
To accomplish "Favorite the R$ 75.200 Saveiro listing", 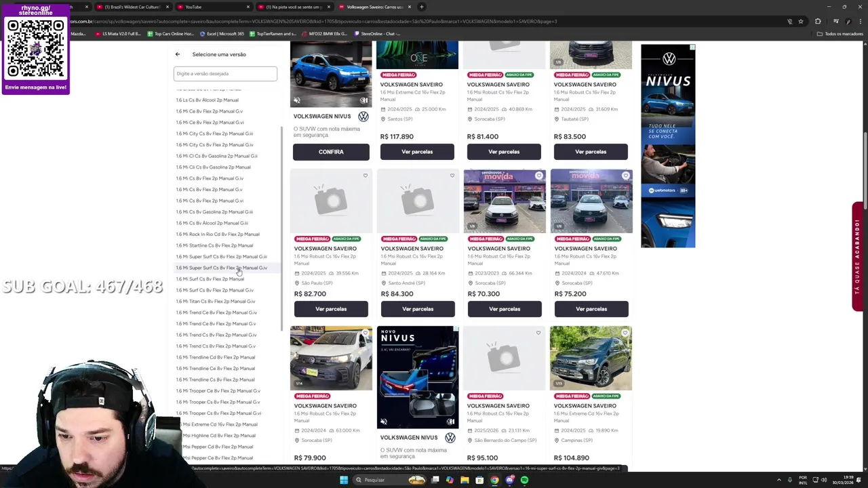I will tap(626, 176).
